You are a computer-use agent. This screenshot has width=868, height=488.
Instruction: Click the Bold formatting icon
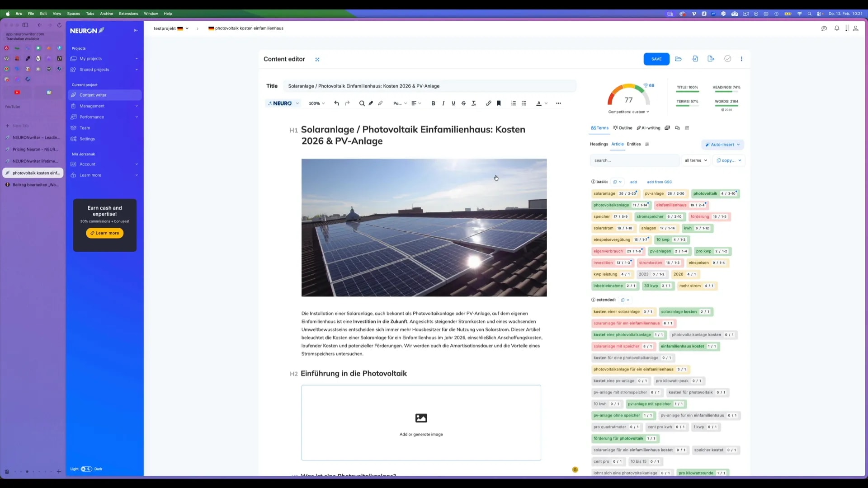(x=433, y=103)
